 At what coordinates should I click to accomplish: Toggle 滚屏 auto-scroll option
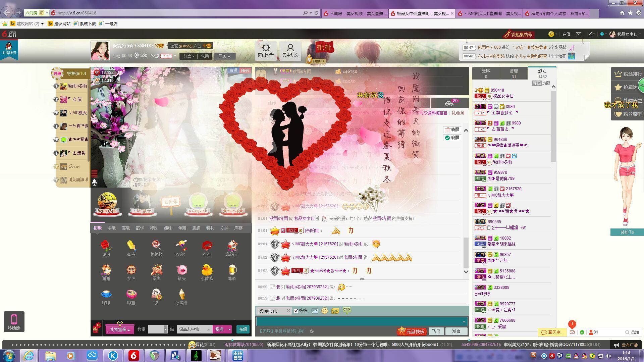tap(452, 138)
